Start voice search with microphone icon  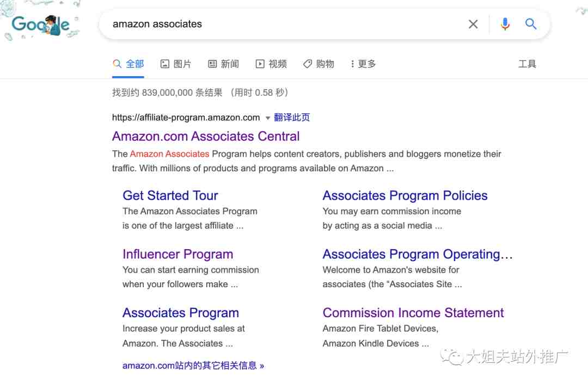click(505, 24)
